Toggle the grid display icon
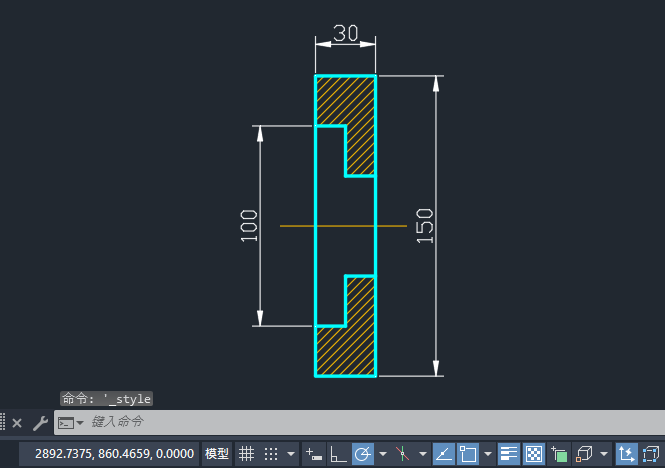The width and height of the screenshot is (665, 468). tap(246, 454)
